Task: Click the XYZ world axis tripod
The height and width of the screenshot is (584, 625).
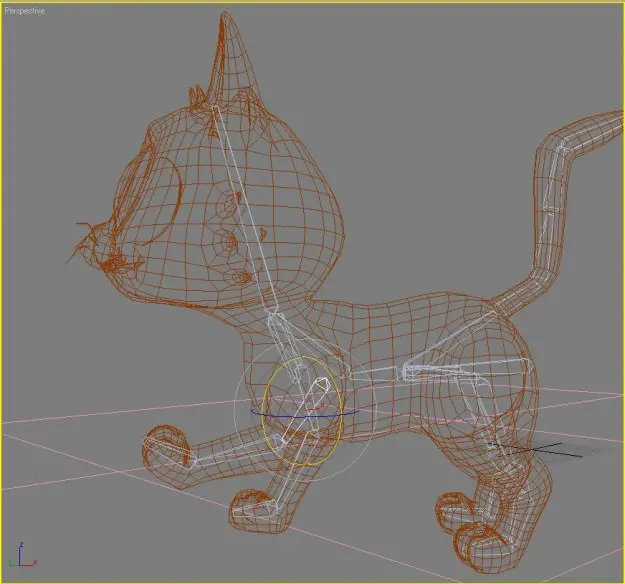Action: (22, 555)
